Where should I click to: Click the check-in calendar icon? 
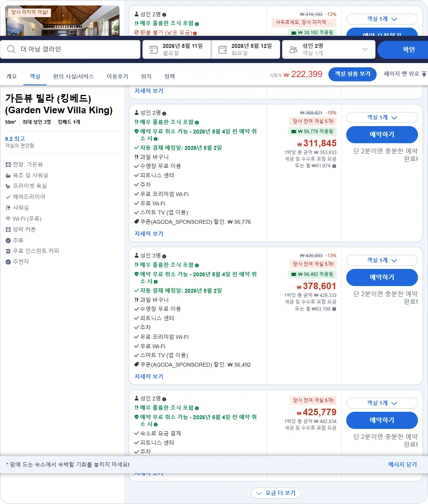[x=154, y=49]
